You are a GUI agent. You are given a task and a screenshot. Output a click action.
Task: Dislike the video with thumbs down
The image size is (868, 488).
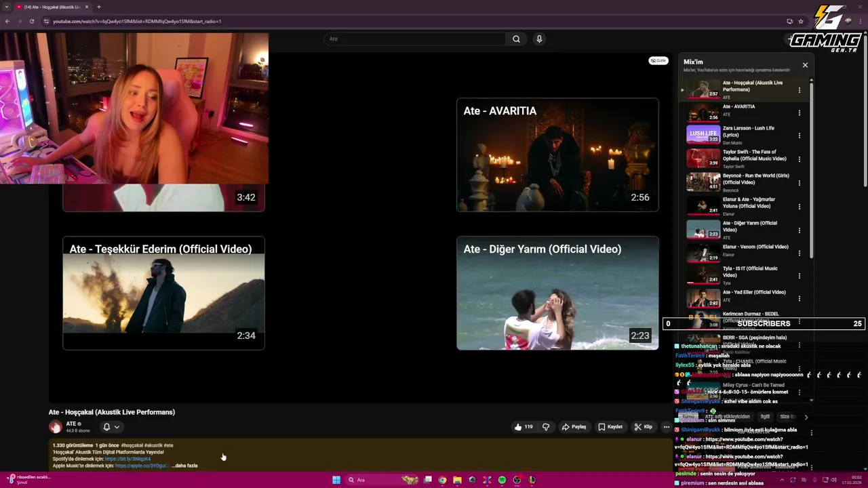click(x=546, y=427)
